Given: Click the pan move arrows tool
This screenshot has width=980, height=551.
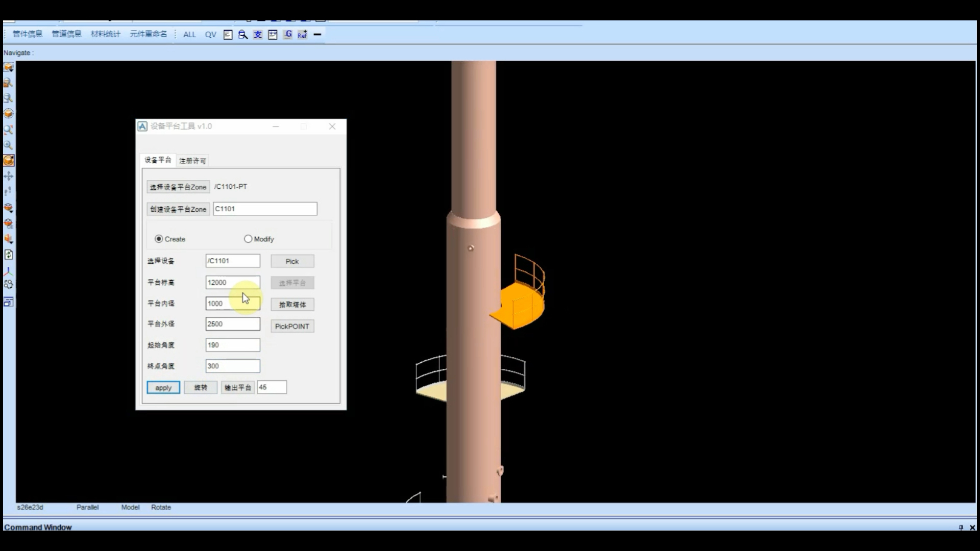Looking at the screenshot, I should 9,176.
